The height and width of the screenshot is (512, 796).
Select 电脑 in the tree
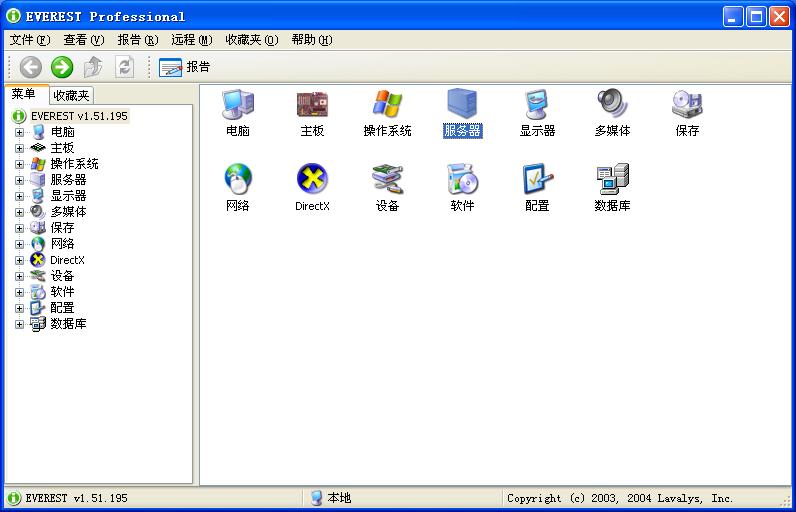click(x=62, y=132)
